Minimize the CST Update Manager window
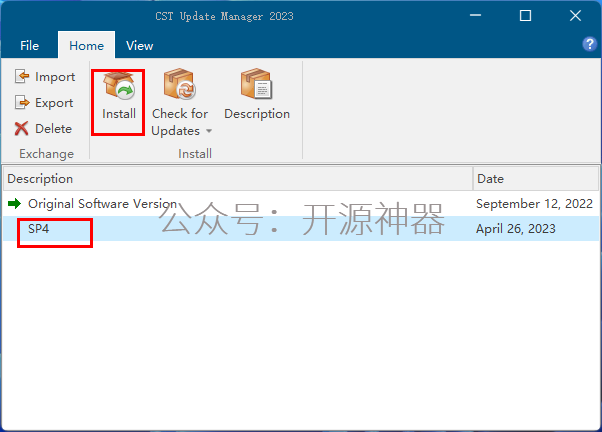The image size is (602, 432). point(475,15)
